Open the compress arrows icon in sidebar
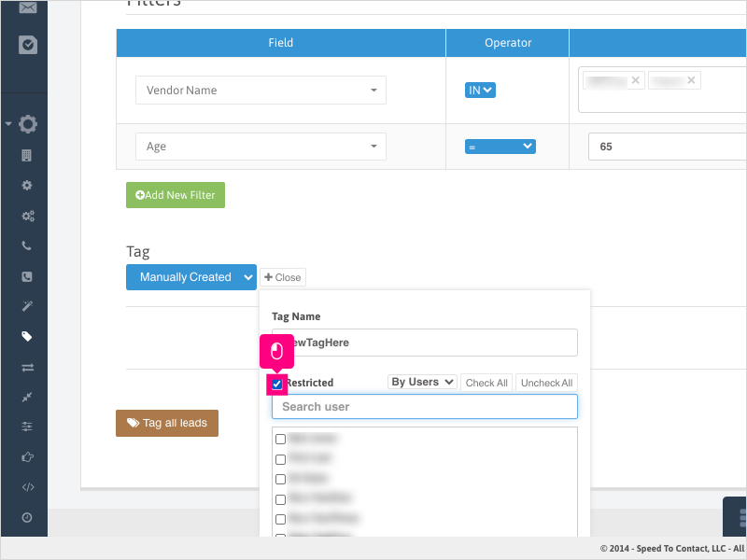 point(27,397)
